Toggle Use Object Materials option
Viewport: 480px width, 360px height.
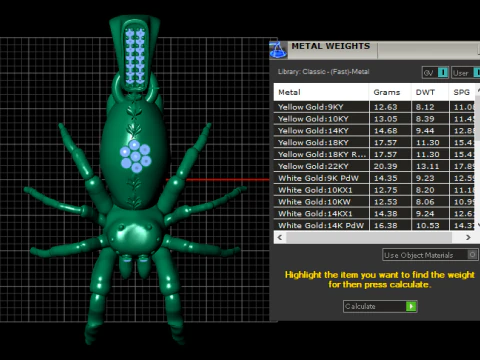click(430, 255)
